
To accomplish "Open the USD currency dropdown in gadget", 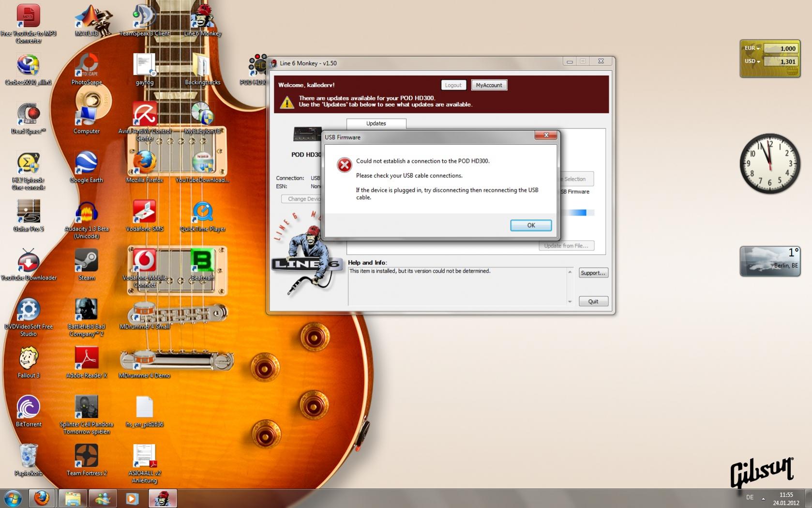I will [x=752, y=62].
